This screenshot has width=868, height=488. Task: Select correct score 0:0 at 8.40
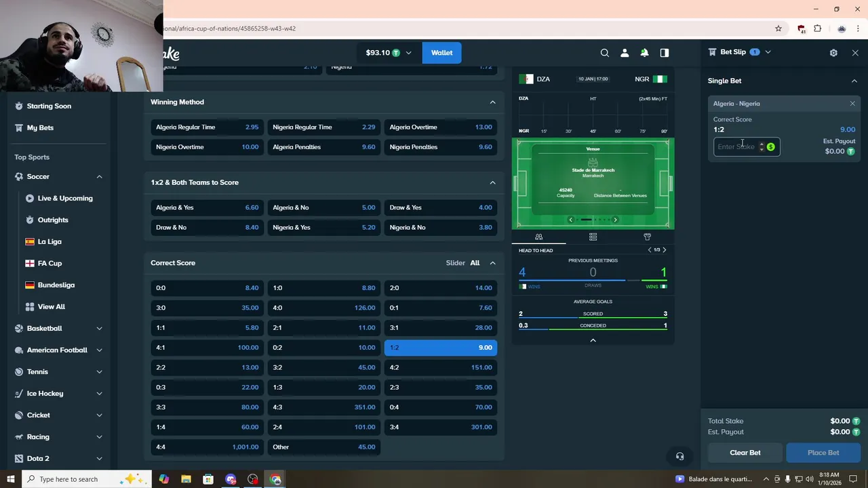point(207,288)
